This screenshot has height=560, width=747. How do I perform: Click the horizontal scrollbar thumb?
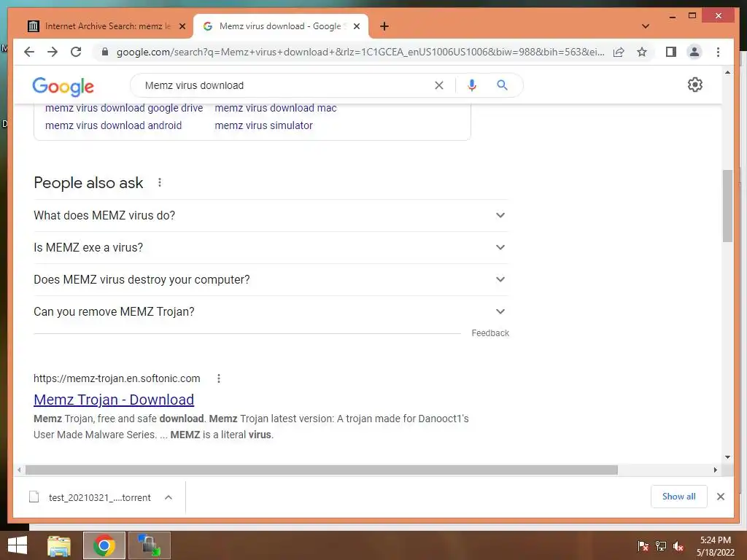[x=322, y=470]
